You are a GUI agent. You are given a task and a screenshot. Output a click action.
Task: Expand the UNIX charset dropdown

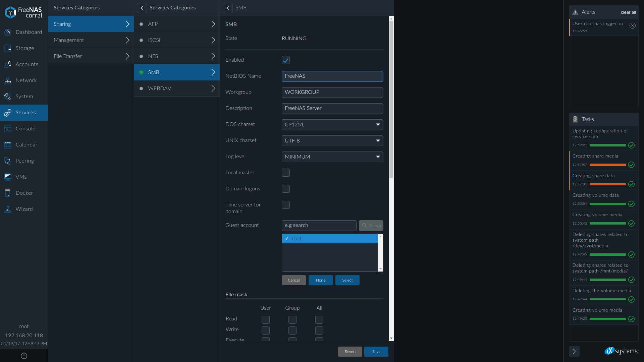[x=378, y=140]
